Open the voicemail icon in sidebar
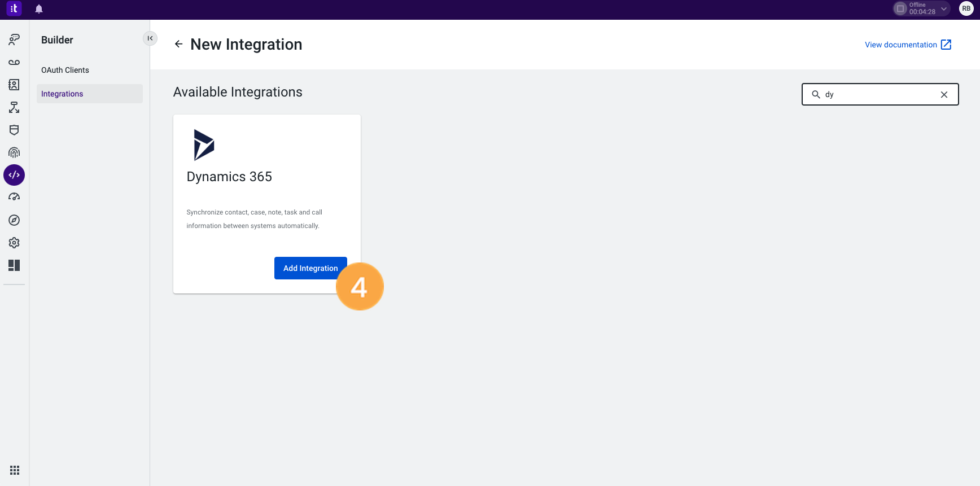The height and width of the screenshot is (486, 980). tap(14, 62)
